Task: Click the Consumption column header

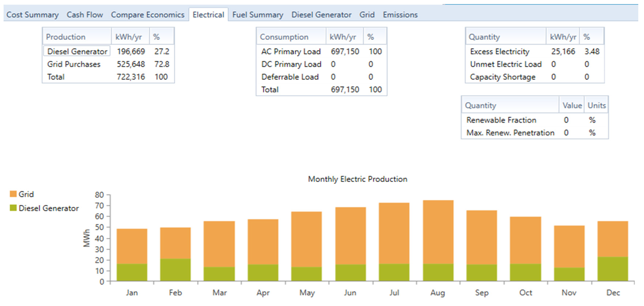Action: (x=284, y=37)
